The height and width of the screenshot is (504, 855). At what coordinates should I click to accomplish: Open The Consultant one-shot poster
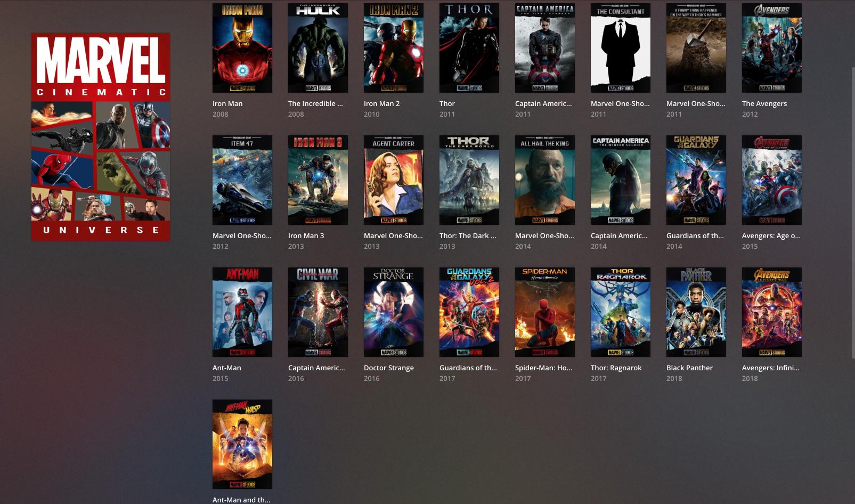tap(620, 47)
